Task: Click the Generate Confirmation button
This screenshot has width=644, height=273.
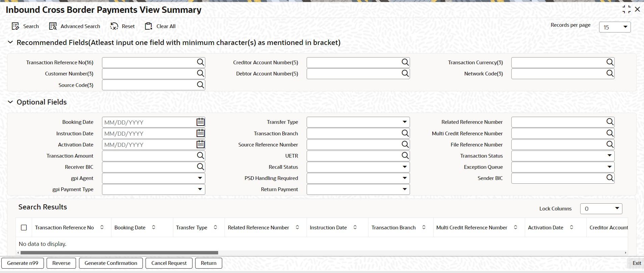Action: pyautogui.click(x=111, y=263)
